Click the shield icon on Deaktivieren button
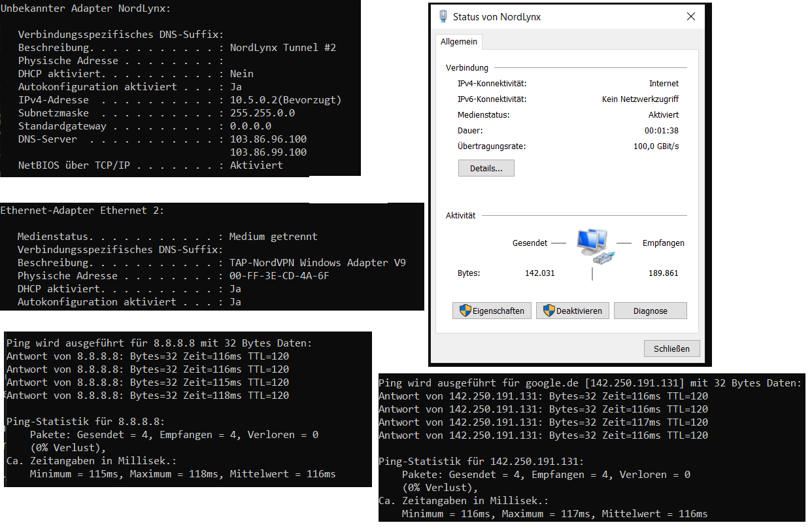Screen dimensions: 812x527 tap(549, 311)
